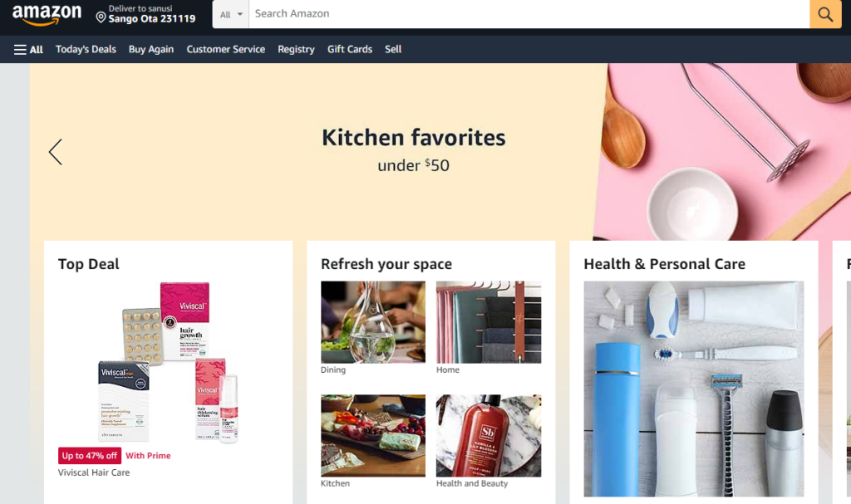The height and width of the screenshot is (504, 851).
Task: Open the Kitchen category thumbnail
Action: (x=373, y=435)
